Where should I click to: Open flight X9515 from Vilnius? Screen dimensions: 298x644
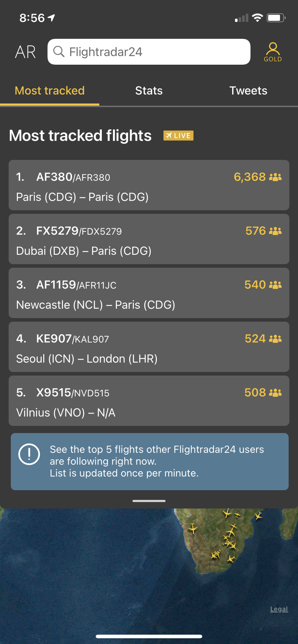tap(149, 401)
